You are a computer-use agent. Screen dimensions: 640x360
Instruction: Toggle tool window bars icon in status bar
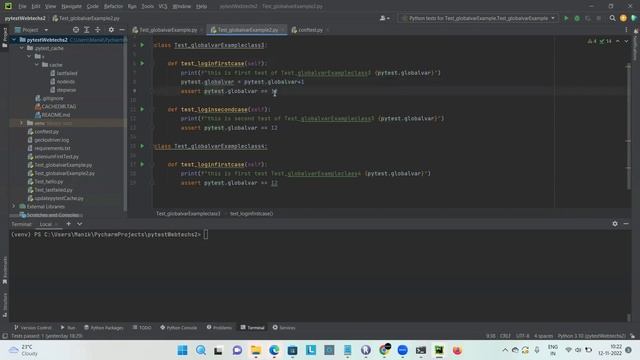click(5, 336)
